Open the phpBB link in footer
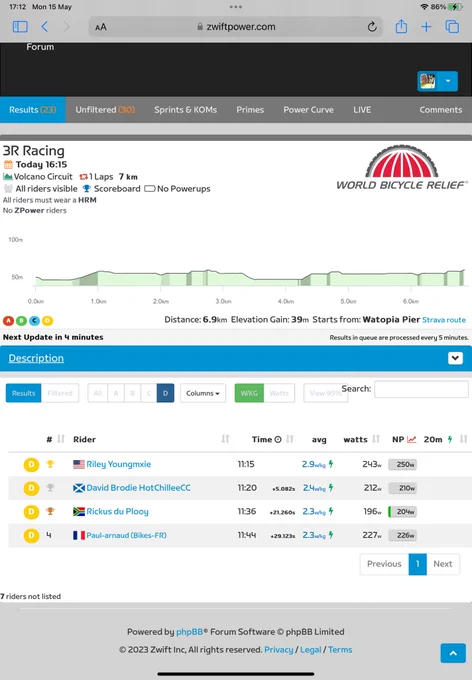This screenshot has width=472, height=680. (x=190, y=632)
